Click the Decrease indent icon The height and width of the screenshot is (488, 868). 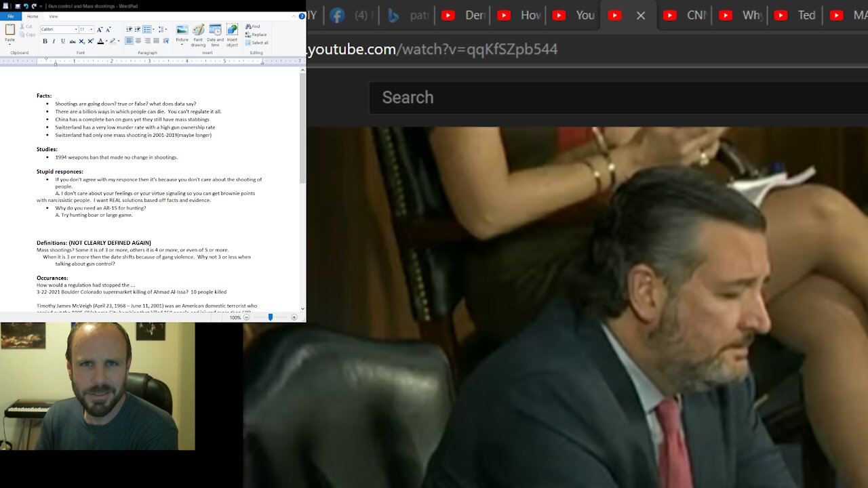click(x=130, y=30)
